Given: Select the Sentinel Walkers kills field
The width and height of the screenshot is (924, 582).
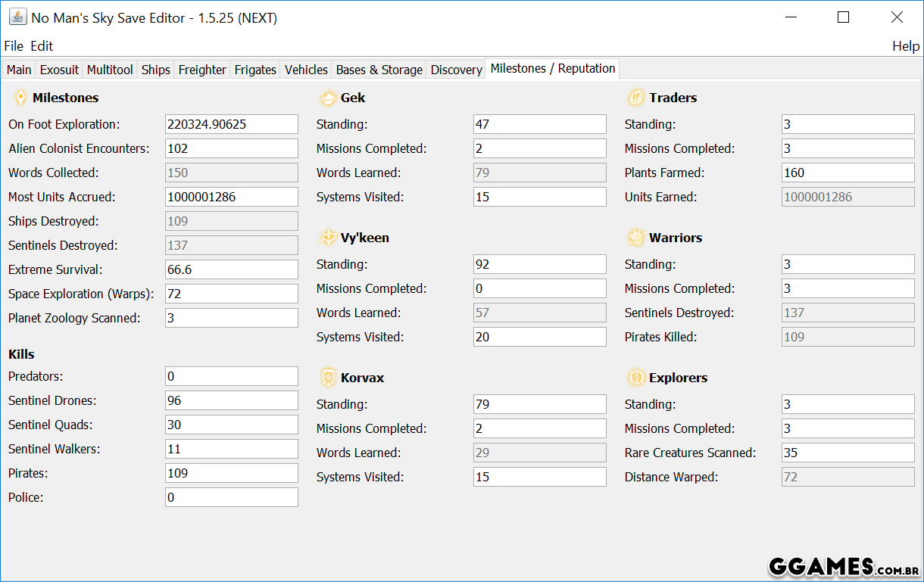Looking at the screenshot, I should 231,449.
